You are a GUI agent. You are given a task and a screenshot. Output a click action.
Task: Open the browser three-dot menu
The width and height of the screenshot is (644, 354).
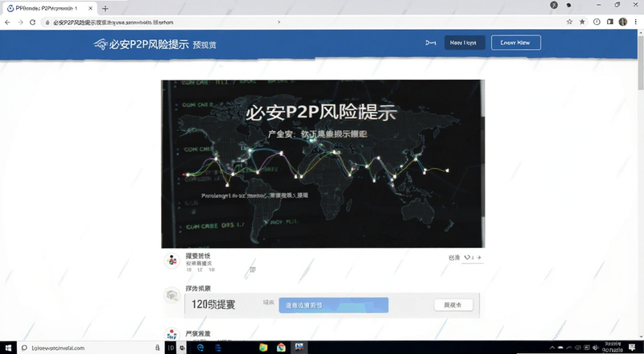[635, 22]
